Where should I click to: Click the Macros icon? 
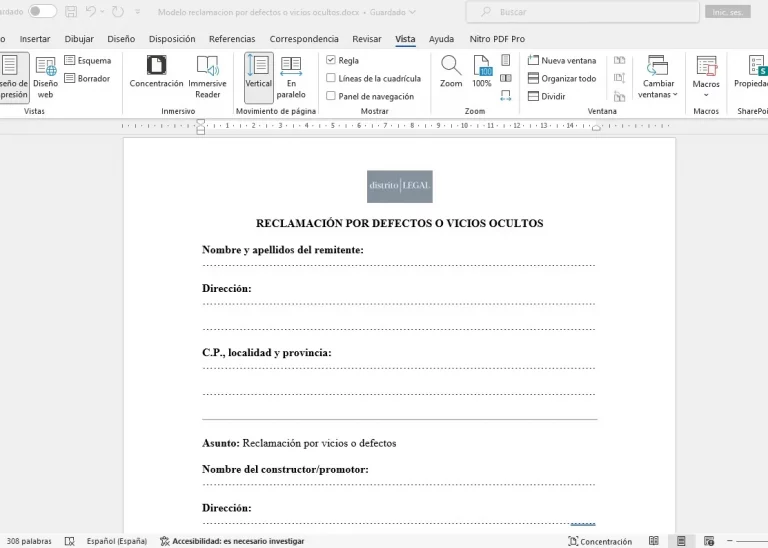point(706,66)
